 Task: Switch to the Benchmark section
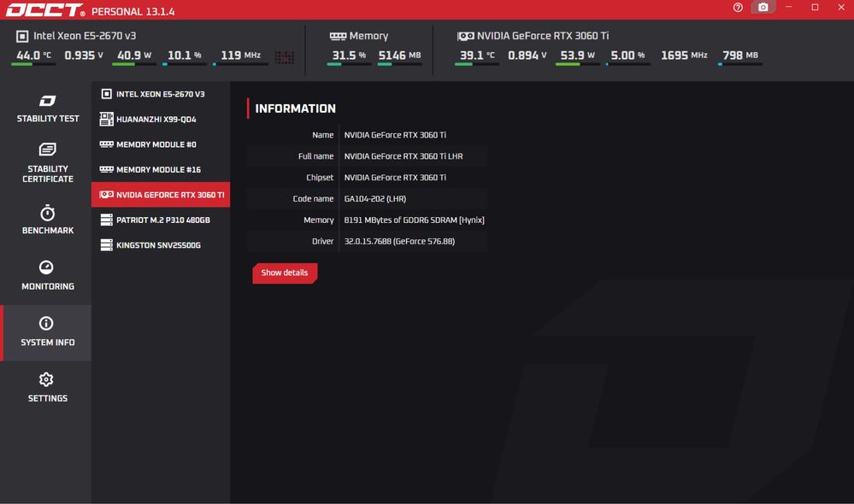point(47,220)
